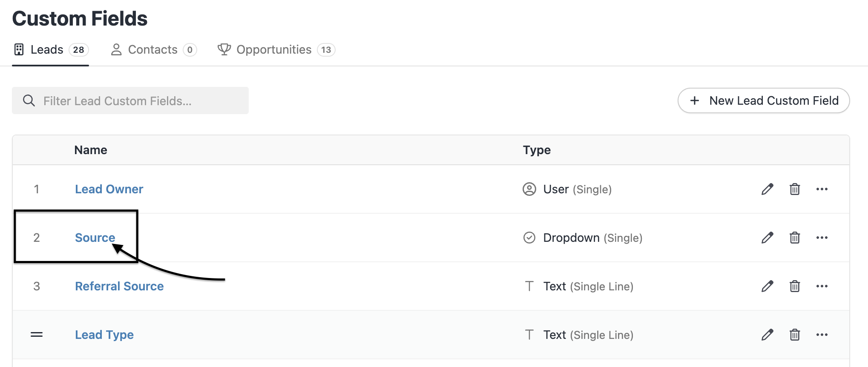
Task: Click New Lead Custom Field button
Action: [764, 100]
